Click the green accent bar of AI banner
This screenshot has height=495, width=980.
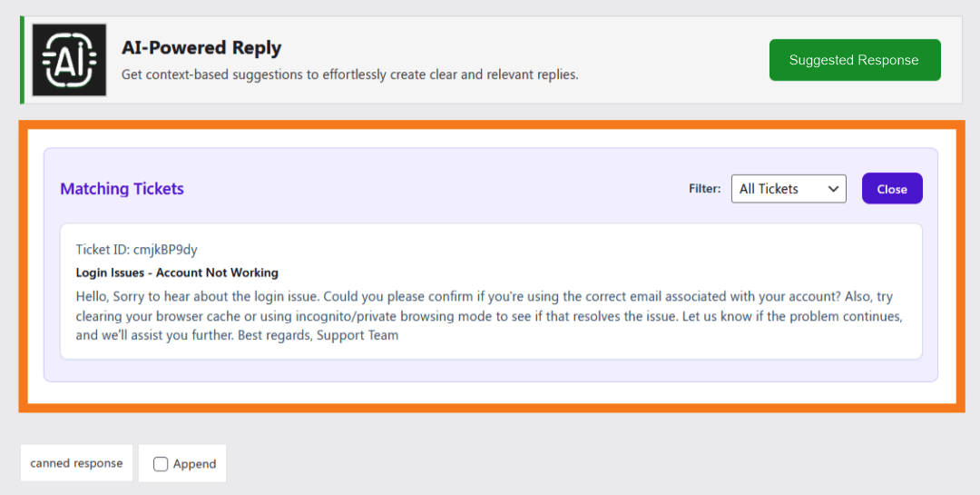[22, 60]
